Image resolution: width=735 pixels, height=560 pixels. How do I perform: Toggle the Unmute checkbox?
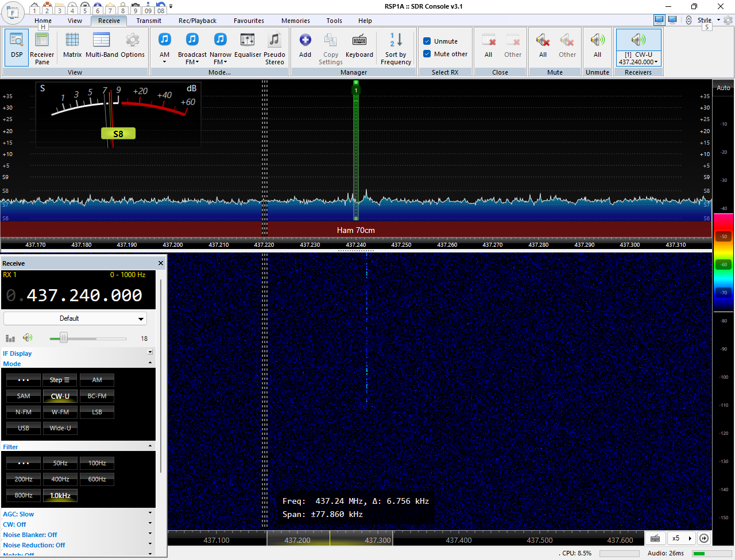click(427, 41)
